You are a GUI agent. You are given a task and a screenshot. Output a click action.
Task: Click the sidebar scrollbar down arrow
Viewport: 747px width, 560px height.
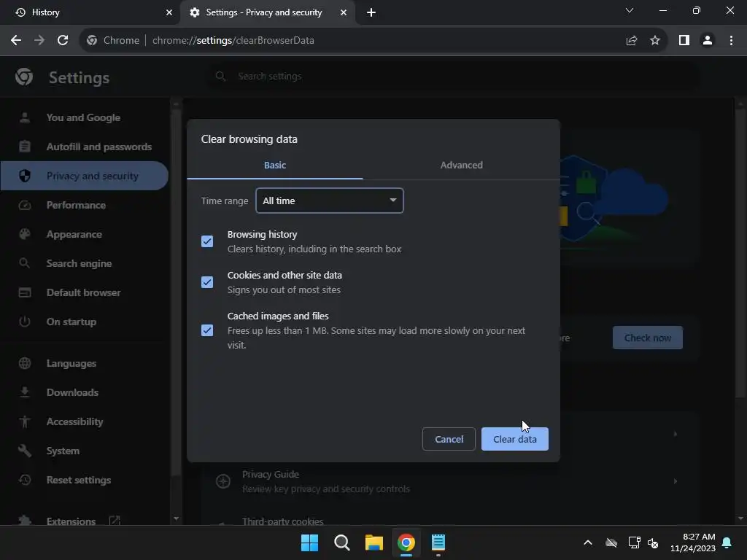[177, 518]
